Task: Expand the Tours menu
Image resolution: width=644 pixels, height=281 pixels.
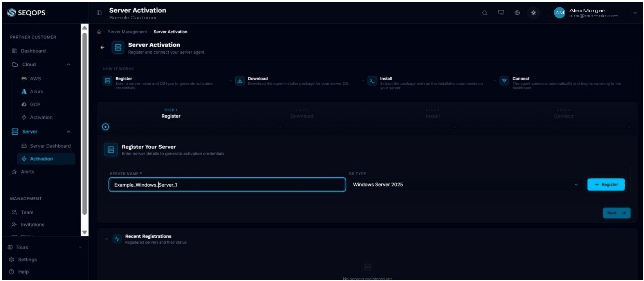Action: pos(44,247)
